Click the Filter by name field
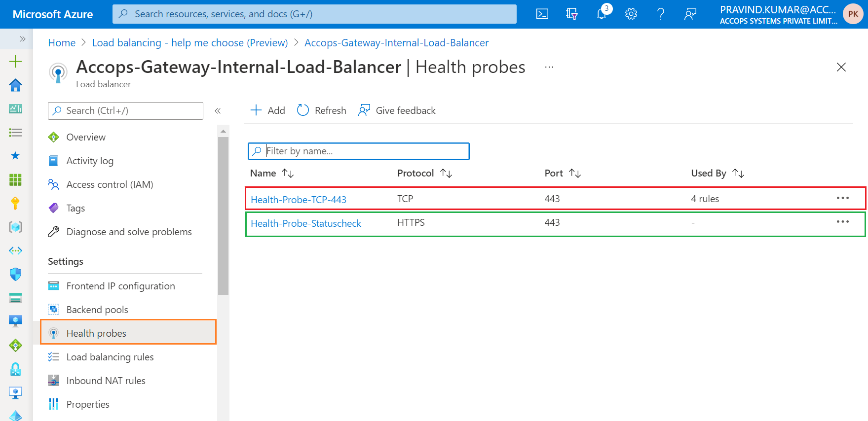The image size is (868, 421). (x=358, y=151)
